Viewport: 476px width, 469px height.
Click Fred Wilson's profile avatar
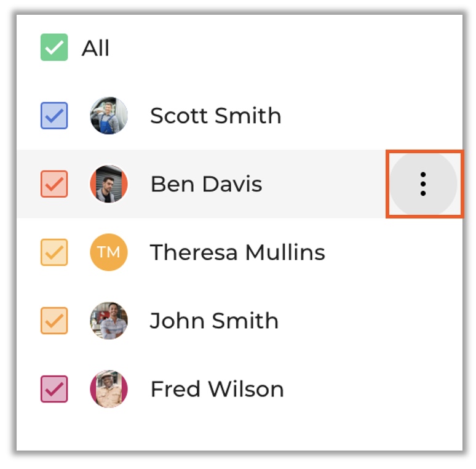pos(109,389)
